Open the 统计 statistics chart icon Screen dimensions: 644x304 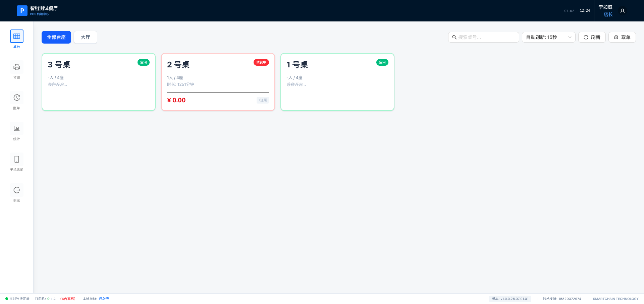[x=16, y=128]
